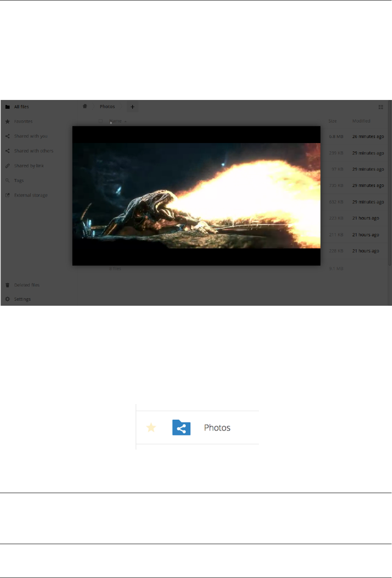
Task: Click the 26 minutes ago entry
Action: coord(368,136)
